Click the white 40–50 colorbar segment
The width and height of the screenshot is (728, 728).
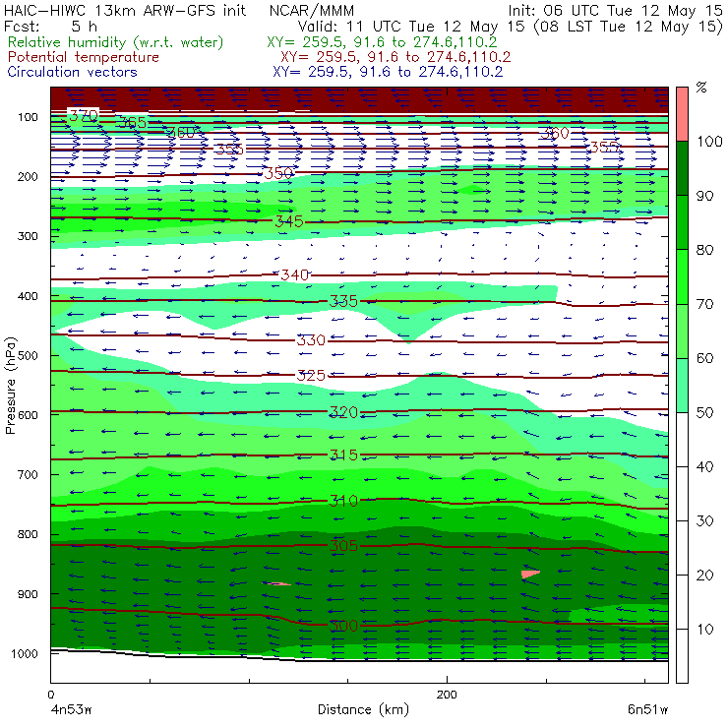682,439
